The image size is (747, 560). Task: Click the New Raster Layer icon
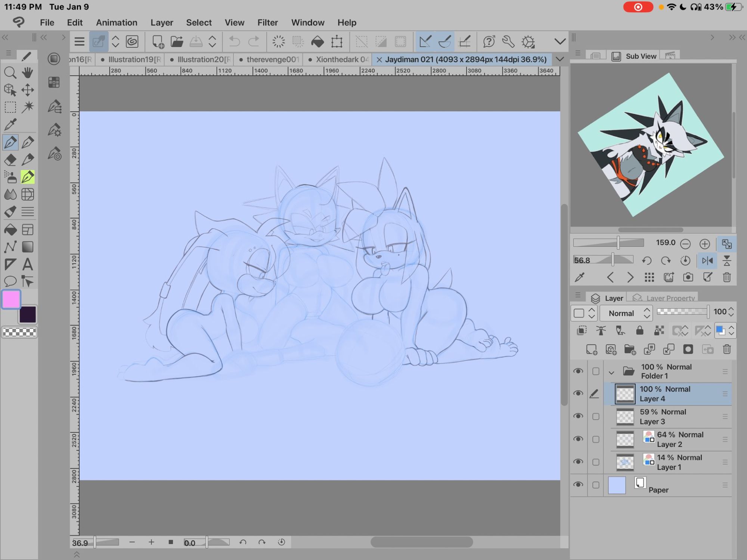point(591,349)
